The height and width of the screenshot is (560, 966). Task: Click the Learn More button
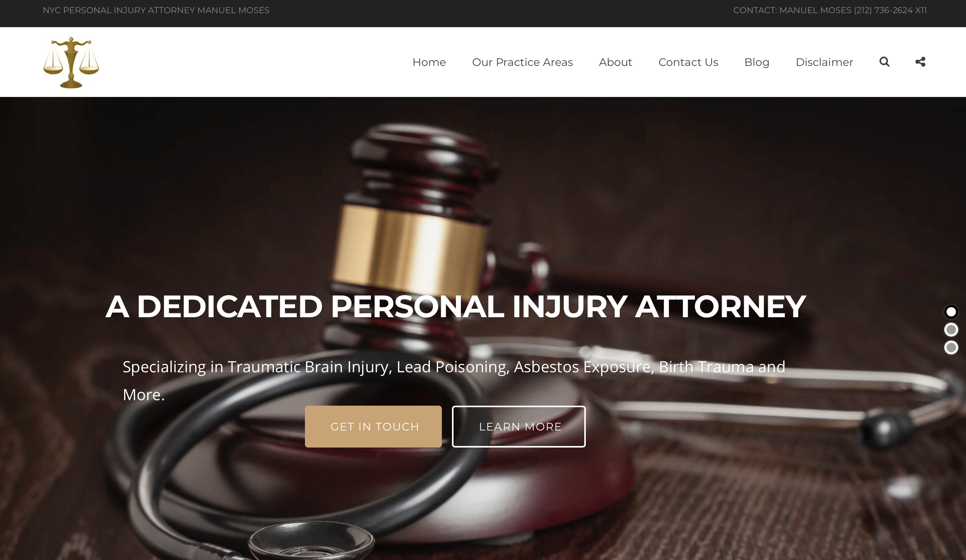[x=519, y=427]
